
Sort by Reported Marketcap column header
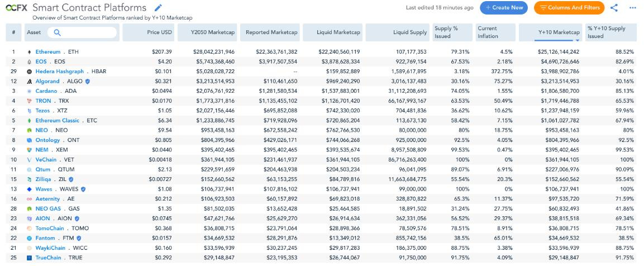[270, 32]
